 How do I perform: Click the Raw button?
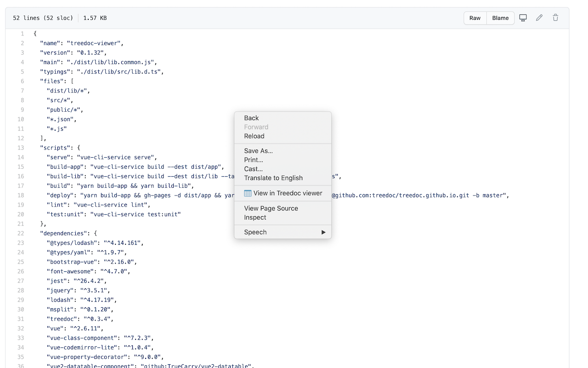click(475, 18)
